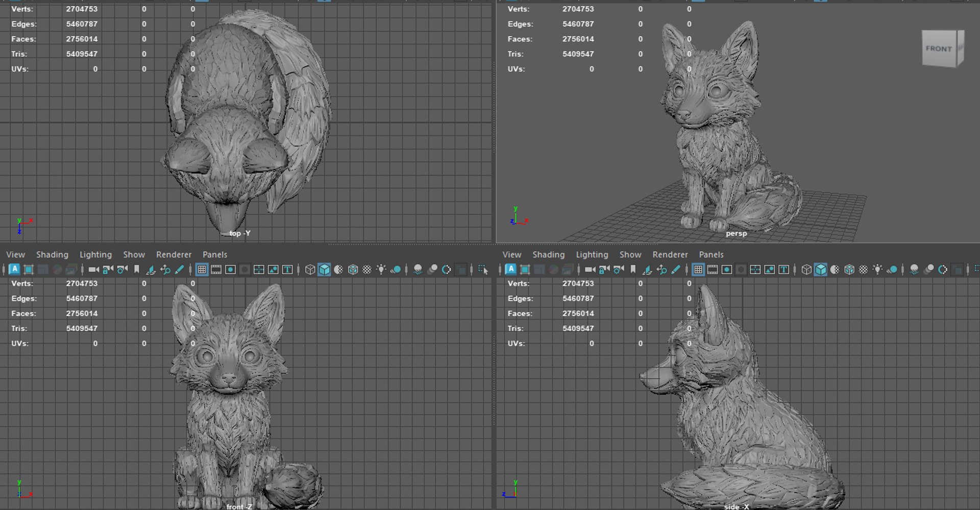Select Smooth Shade All in front -Z panel
The width and height of the screenshot is (980, 510).
tap(324, 270)
